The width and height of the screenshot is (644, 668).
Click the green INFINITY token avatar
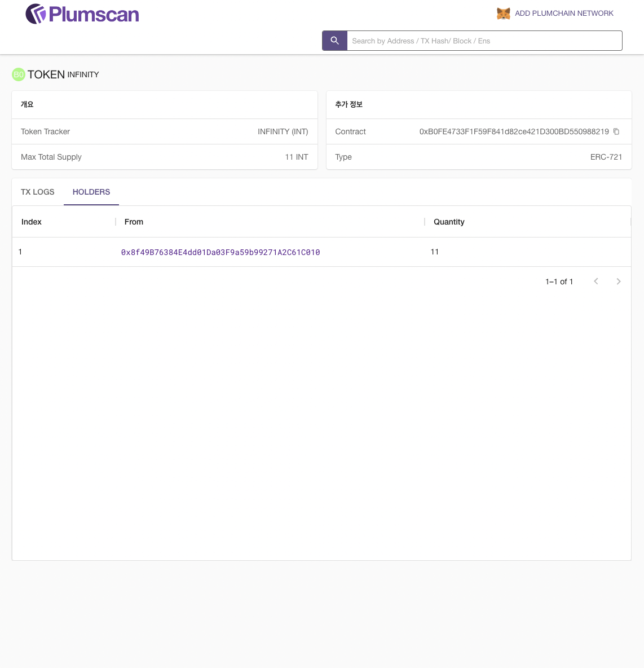19,74
